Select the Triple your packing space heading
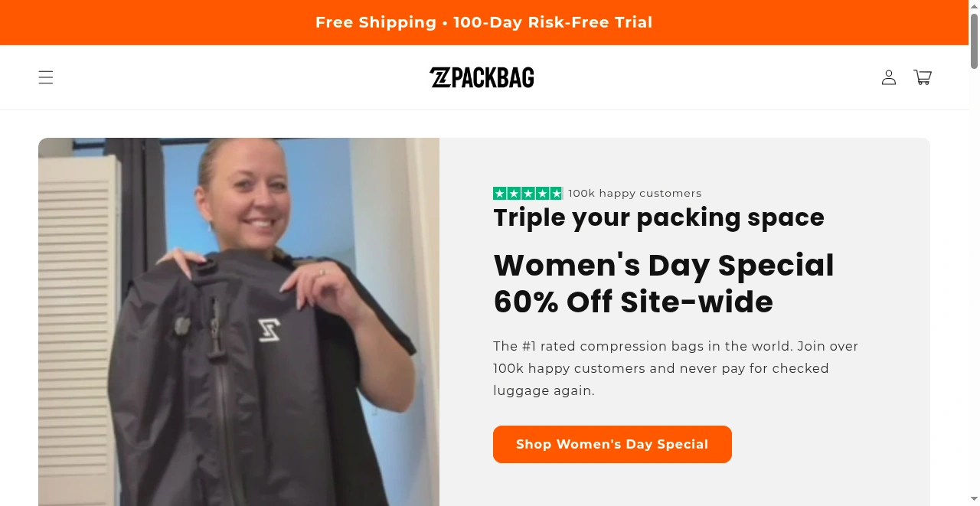The height and width of the screenshot is (506, 980). (658, 217)
